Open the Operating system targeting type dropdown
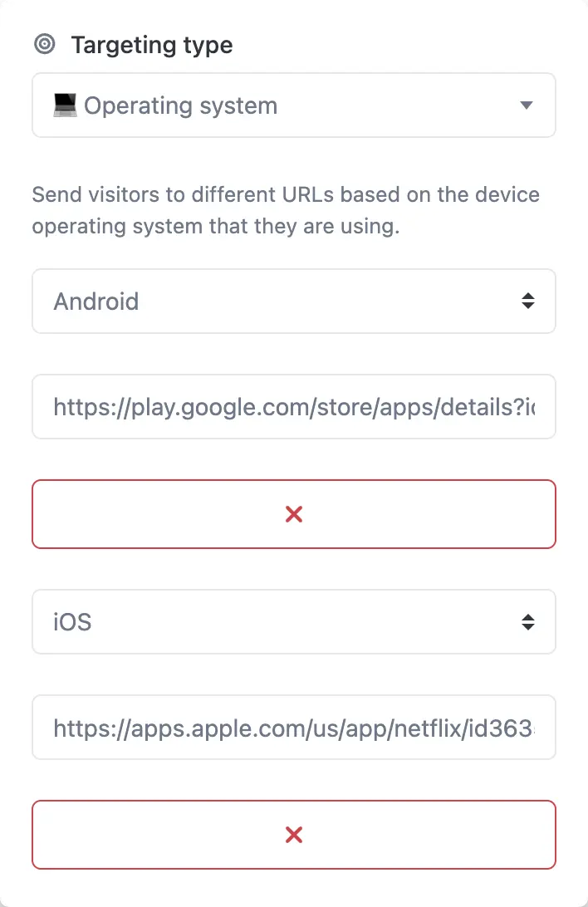588x907 pixels. (294, 105)
